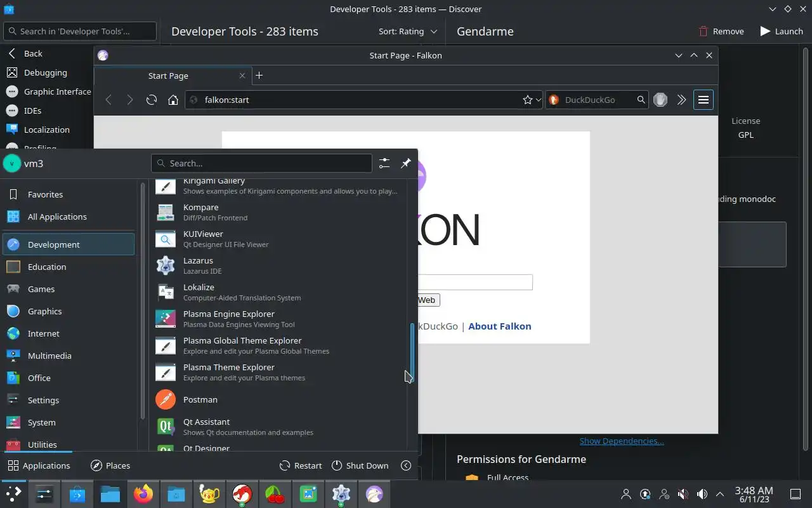The image size is (812, 508).
Task: Show hidden system tray icons
Action: [720, 494]
